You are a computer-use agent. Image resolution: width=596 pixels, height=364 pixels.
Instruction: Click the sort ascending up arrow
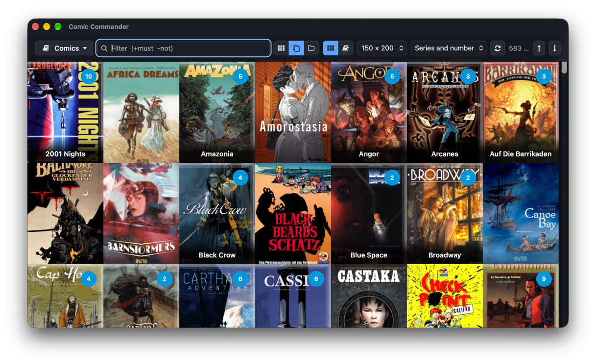pos(539,48)
